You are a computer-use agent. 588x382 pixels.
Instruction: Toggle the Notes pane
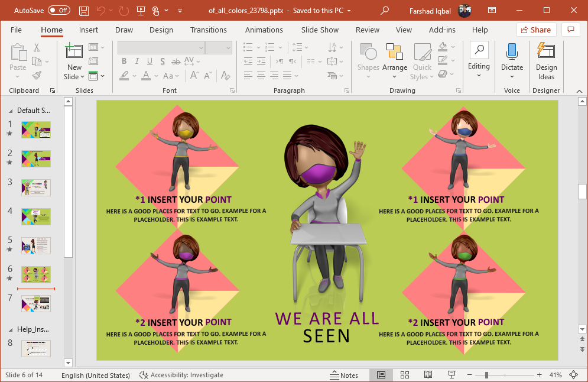click(x=344, y=375)
